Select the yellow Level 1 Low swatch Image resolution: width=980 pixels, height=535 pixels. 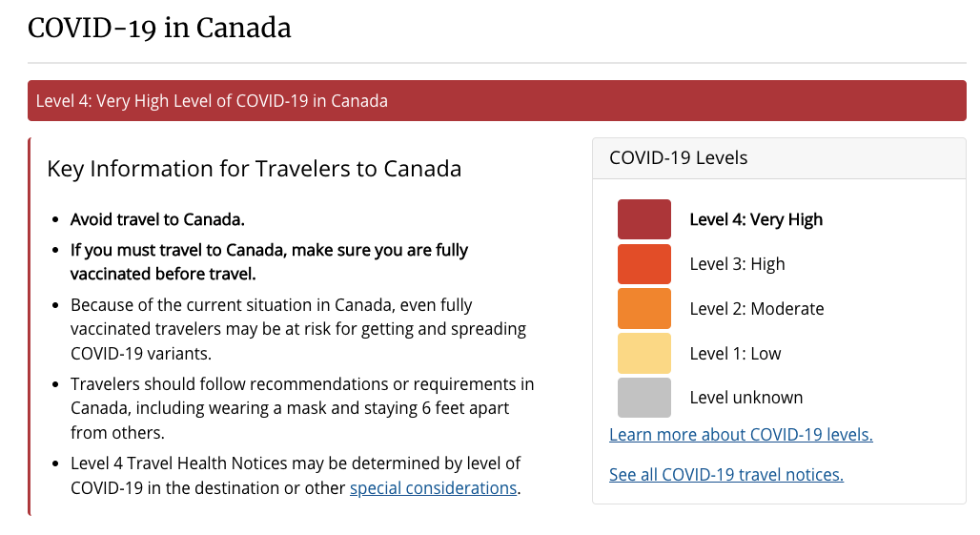point(643,354)
